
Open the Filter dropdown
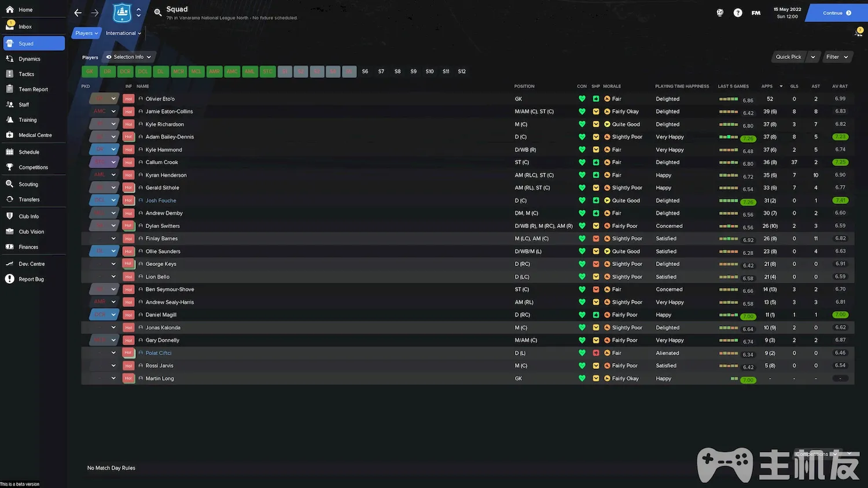tap(837, 57)
